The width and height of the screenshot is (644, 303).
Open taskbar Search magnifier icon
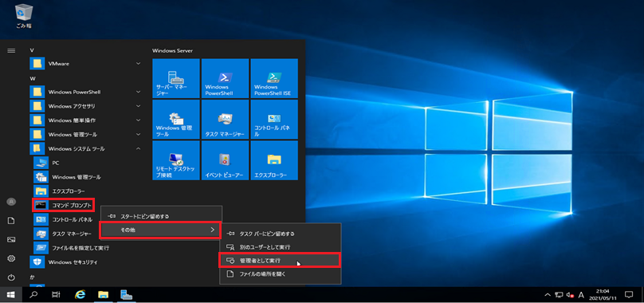(x=34, y=294)
